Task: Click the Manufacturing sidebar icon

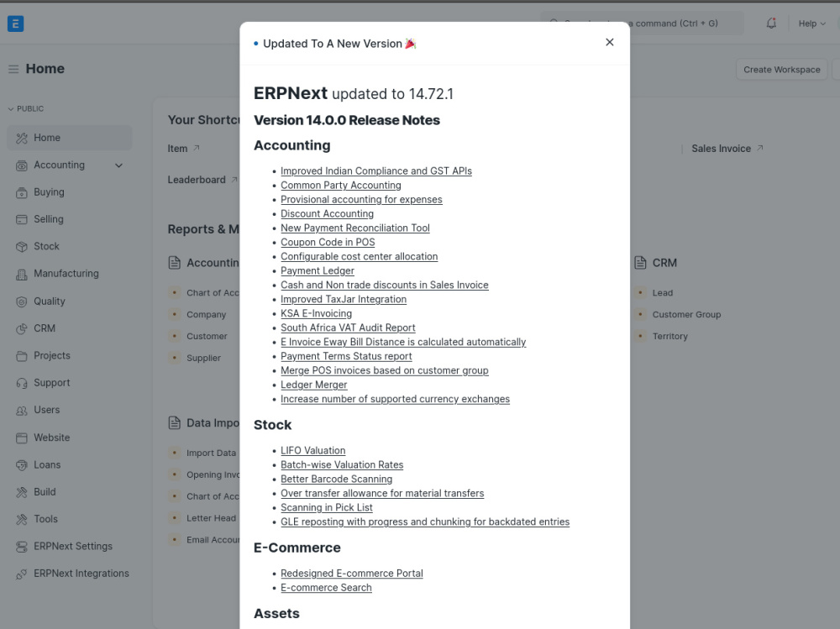Action: tap(22, 275)
